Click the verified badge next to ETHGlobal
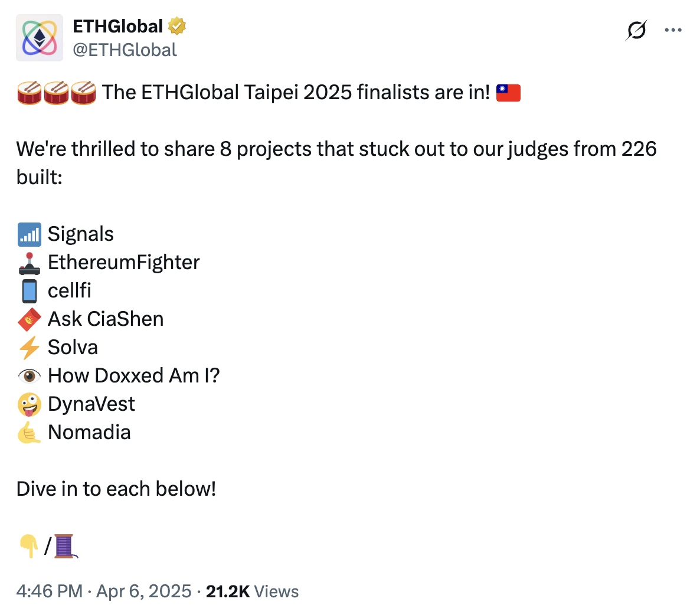Screen dimensions: 700x615 tap(176, 25)
